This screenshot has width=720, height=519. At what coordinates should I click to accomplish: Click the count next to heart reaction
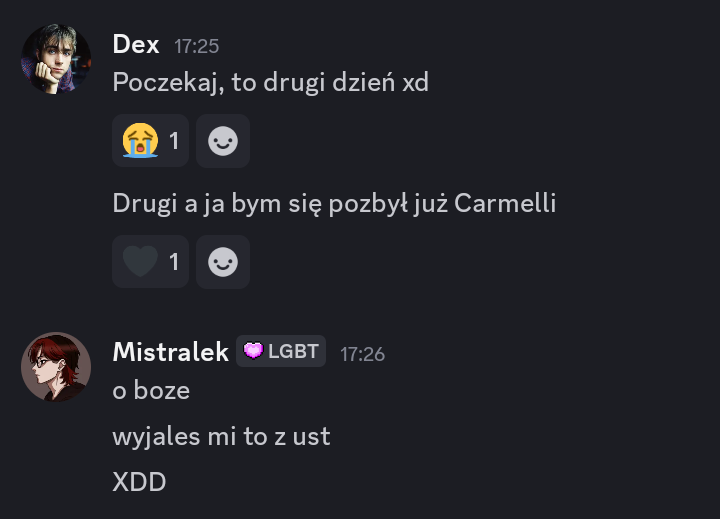174,262
